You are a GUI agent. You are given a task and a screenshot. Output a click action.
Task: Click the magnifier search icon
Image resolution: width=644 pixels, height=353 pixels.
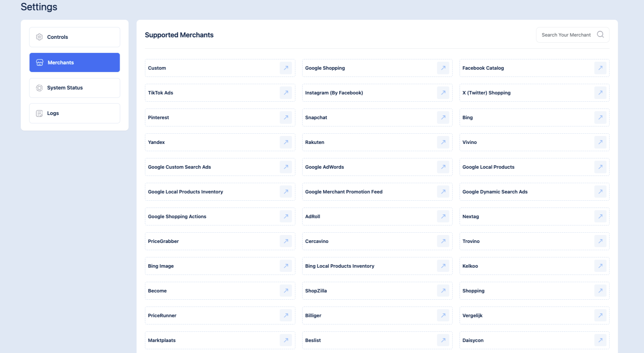[600, 34]
